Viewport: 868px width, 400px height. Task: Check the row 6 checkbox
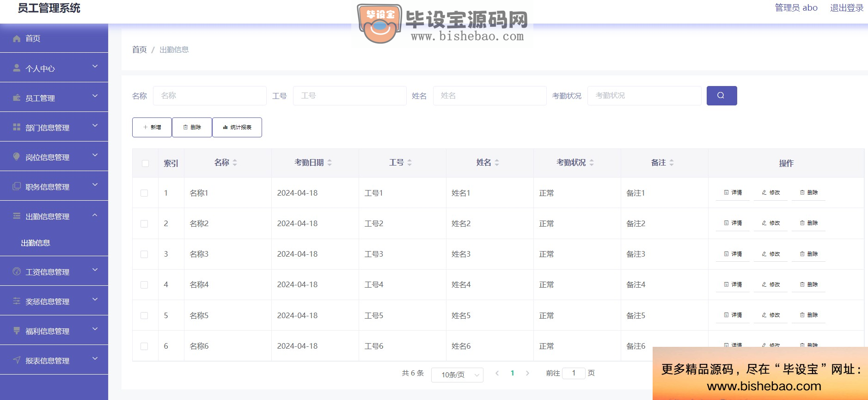tap(144, 346)
